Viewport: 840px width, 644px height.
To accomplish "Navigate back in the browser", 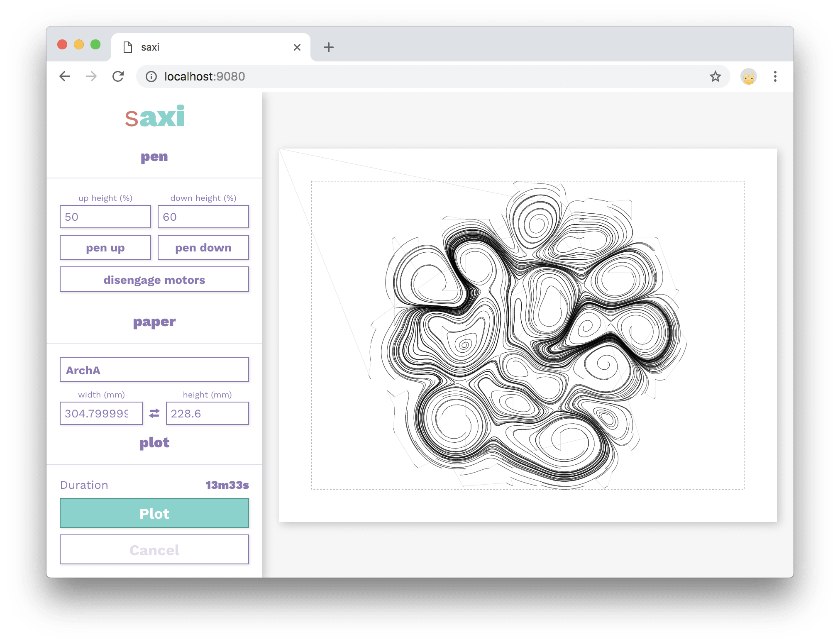I will (x=64, y=76).
